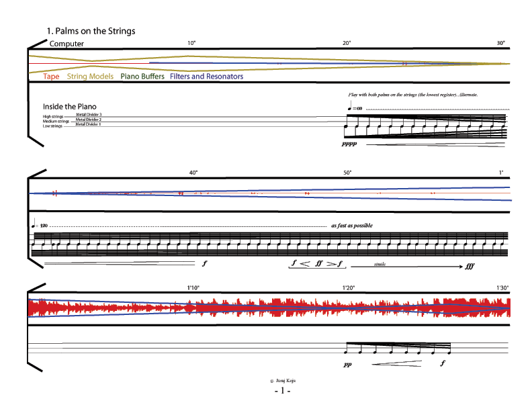The height and width of the screenshot is (411, 532).
Task: Select the String Models legend label
Action: pos(90,77)
